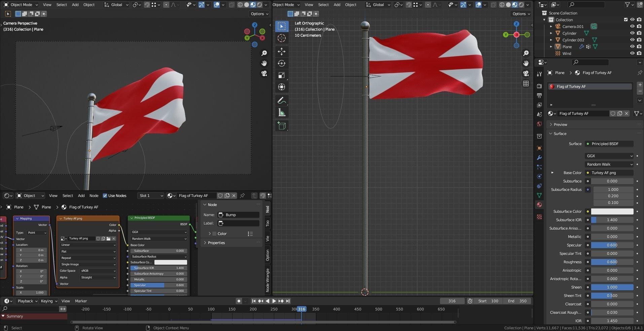This screenshot has width=644, height=331.
Task: Select the Rotate tool in Left Orthographic viewport
Action: [282, 63]
